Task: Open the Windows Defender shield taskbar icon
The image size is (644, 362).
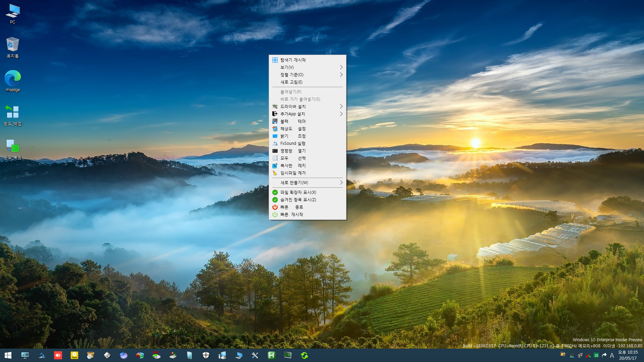Action: coord(206,355)
